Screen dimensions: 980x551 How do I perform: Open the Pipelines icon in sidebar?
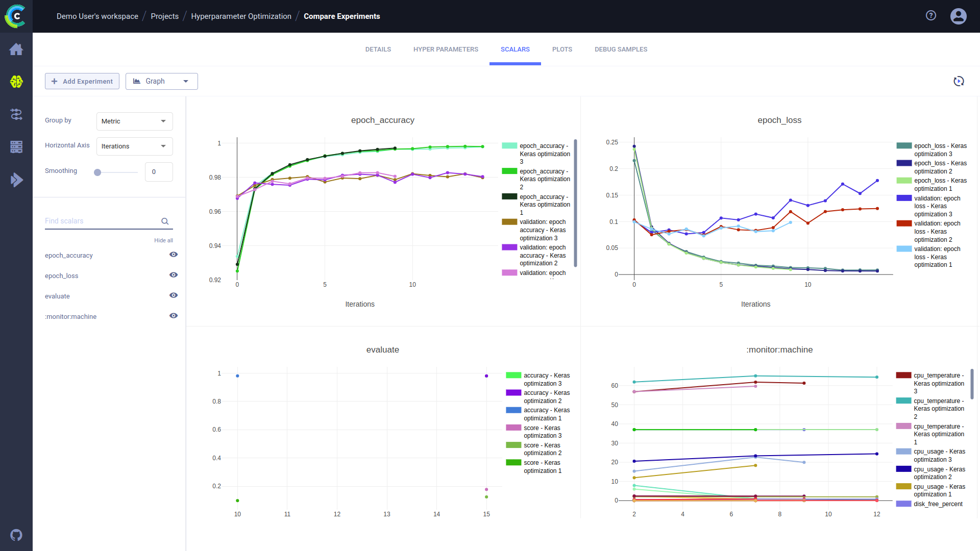[16, 114]
